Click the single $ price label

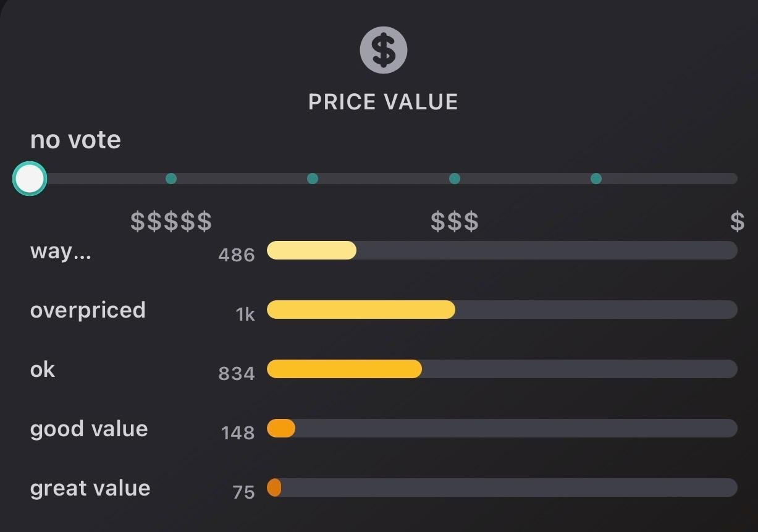point(737,221)
